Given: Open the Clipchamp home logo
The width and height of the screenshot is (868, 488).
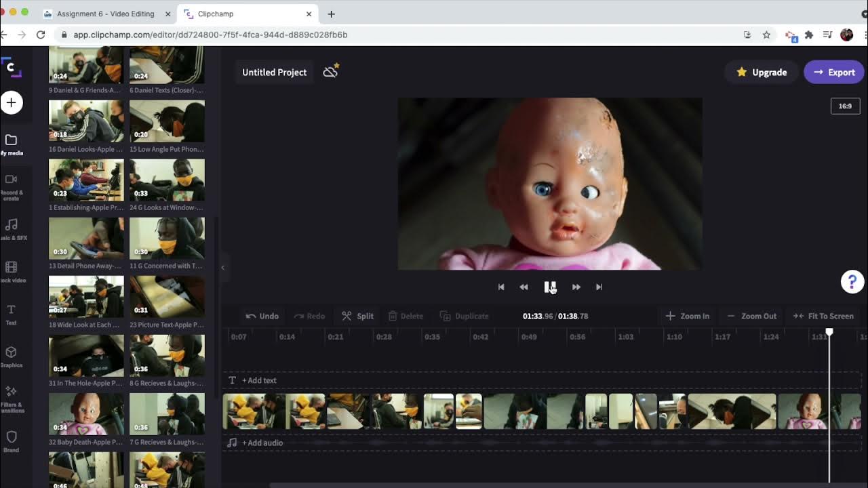Looking at the screenshot, I should (x=10, y=67).
